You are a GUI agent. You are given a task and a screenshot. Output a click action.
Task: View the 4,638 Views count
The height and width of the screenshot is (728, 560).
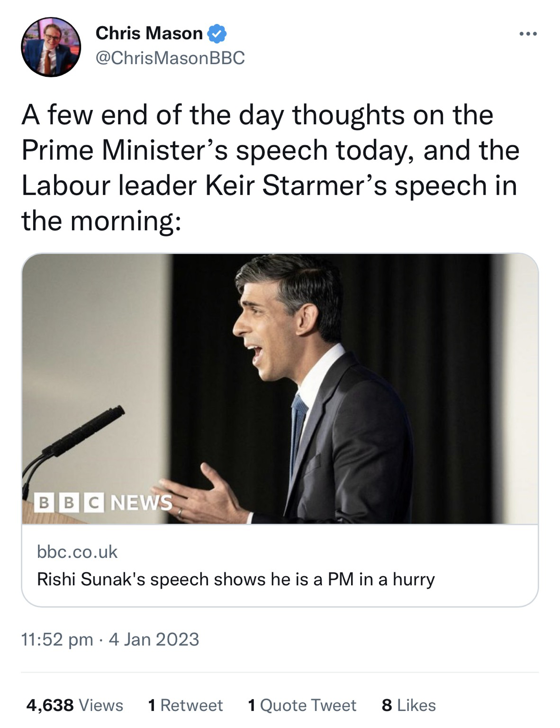(74, 705)
